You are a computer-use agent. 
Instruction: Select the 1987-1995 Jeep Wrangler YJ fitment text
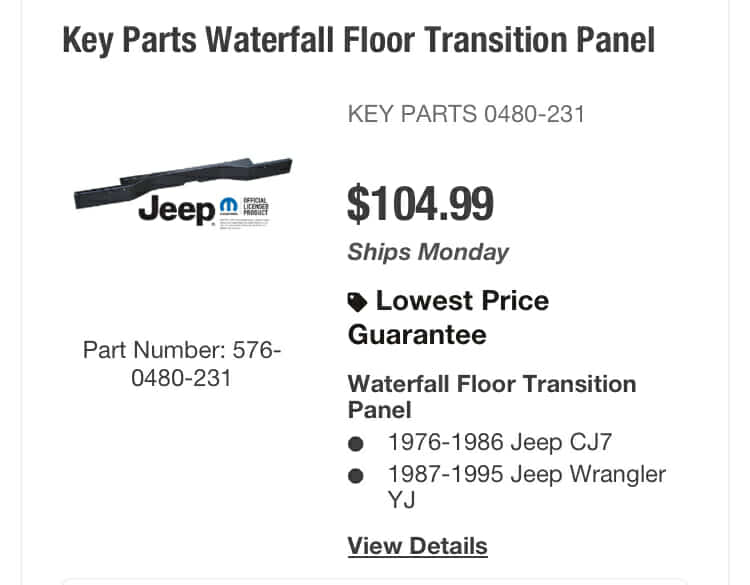526,486
